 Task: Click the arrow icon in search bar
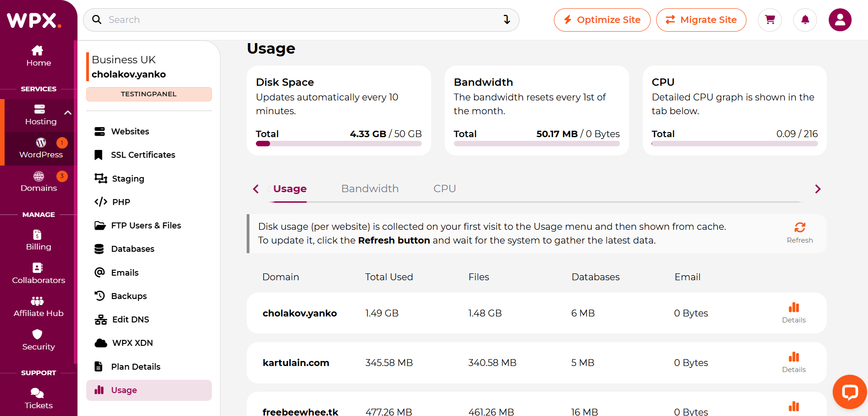[x=507, y=20]
